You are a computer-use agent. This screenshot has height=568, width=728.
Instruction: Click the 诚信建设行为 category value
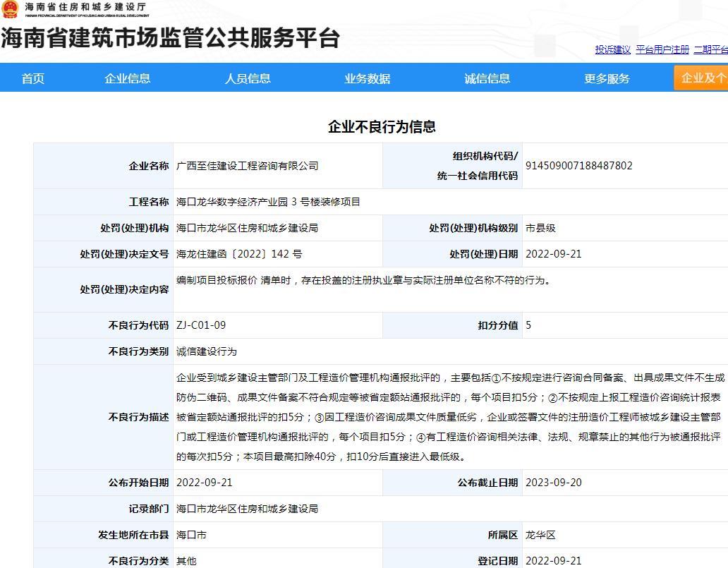pyautogui.click(x=207, y=351)
